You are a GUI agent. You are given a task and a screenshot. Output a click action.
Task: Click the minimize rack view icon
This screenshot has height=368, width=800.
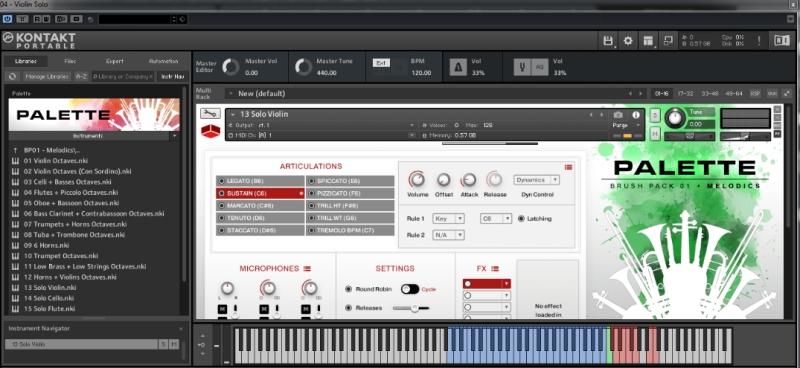(667, 41)
